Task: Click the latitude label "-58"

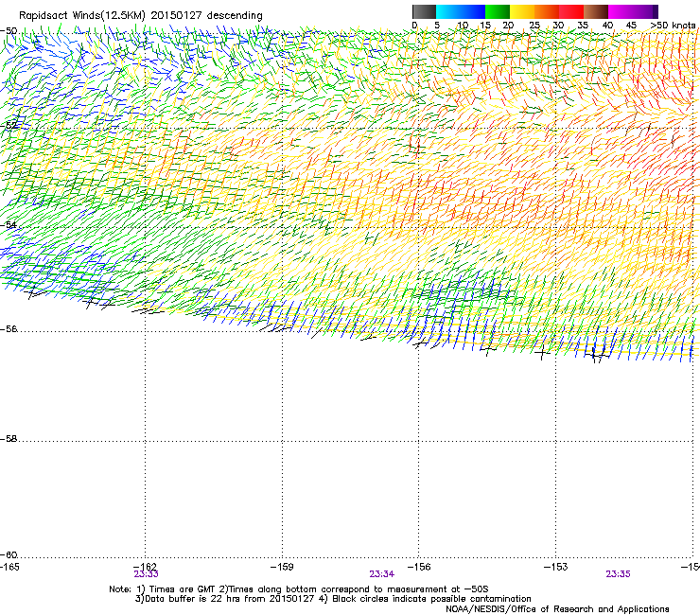Action: (9, 439)
